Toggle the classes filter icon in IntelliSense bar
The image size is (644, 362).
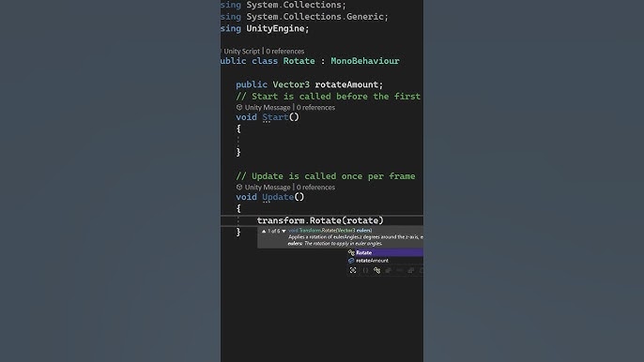376,270
